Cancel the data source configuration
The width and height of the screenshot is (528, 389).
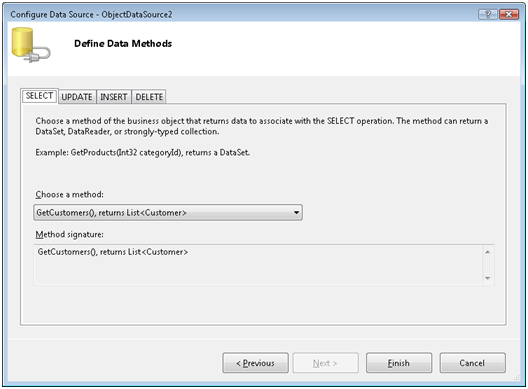click(472, 363)
